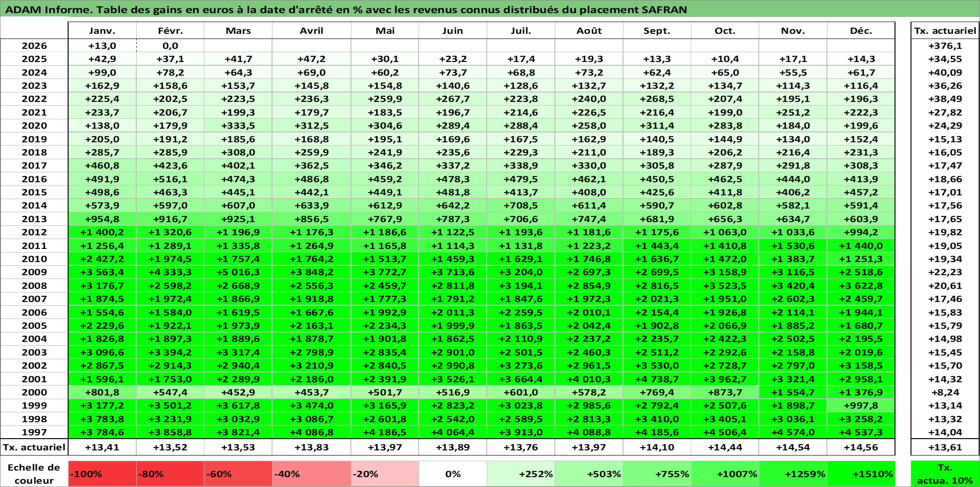Click the +4 333,3 value in February 2009
Viewport: 980px width, 487px height.
(x=171, y=272)
